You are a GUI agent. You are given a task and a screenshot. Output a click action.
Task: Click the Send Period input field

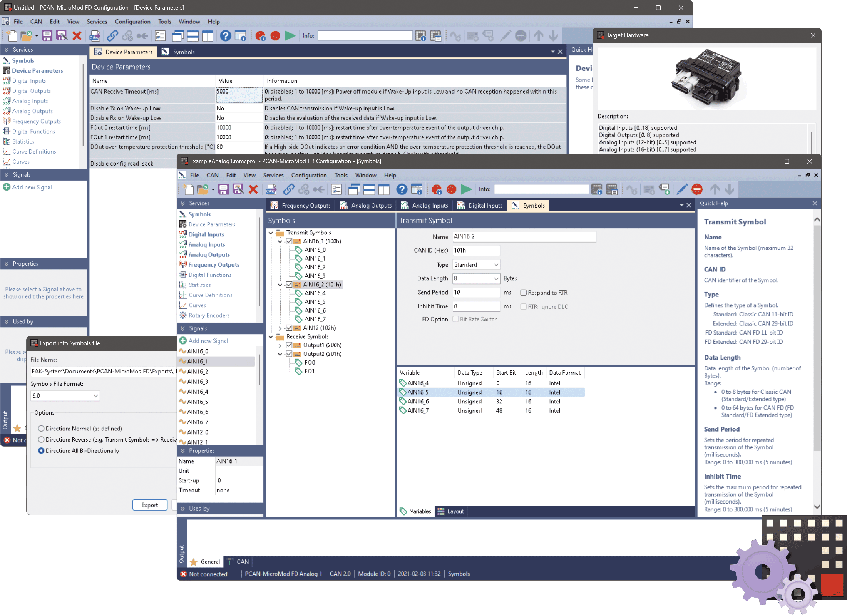click(476, 292)
